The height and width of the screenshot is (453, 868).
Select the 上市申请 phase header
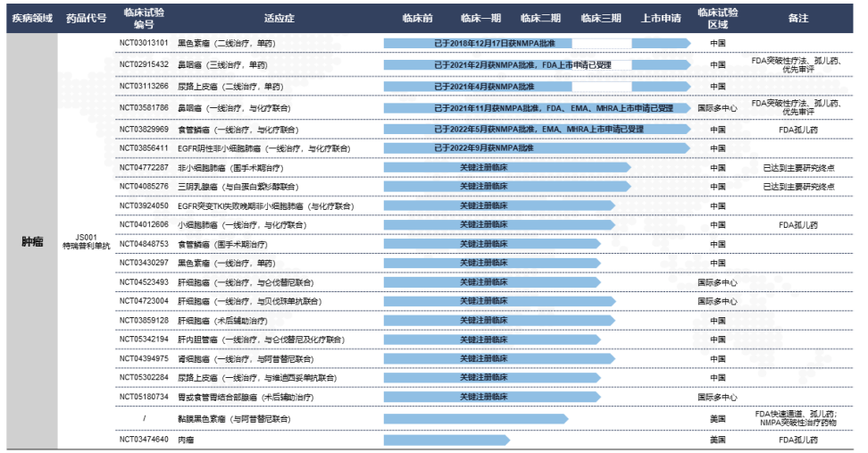(x=661, y=18)
